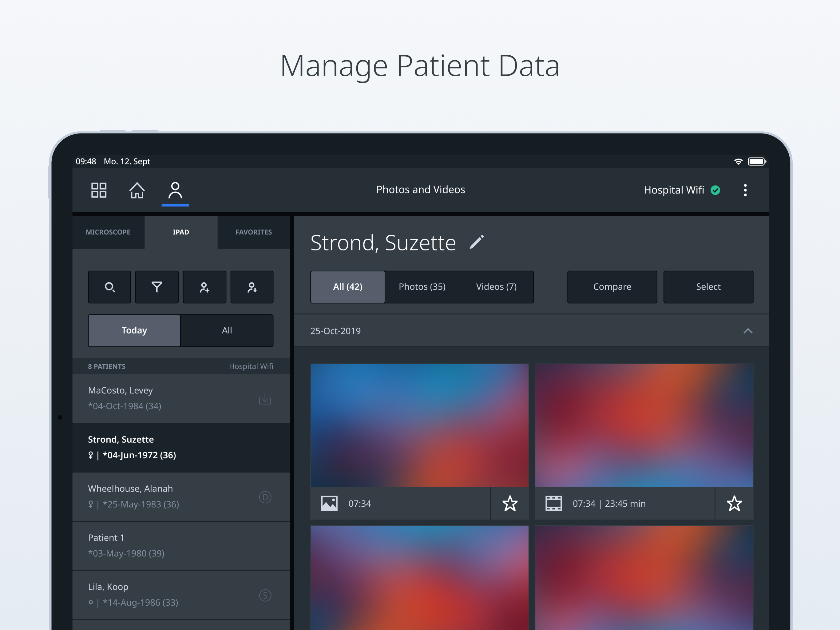Select patient Wheelhouse, Alanah
Image resolution: width=840 pixels, height=630 pixels.
(181, 496)
